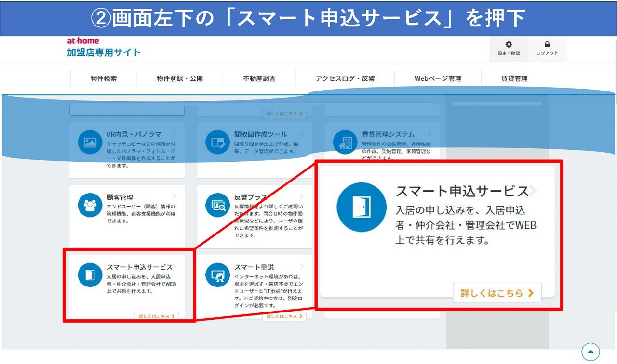The image size is (617, 364).
Task: Open the 賃貸管理システム card title
Action: [x=388, y=134]
